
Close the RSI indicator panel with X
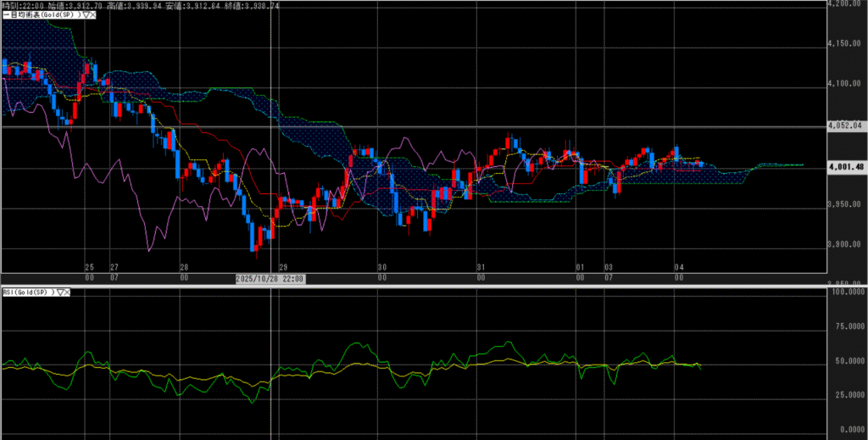(68, 292)
